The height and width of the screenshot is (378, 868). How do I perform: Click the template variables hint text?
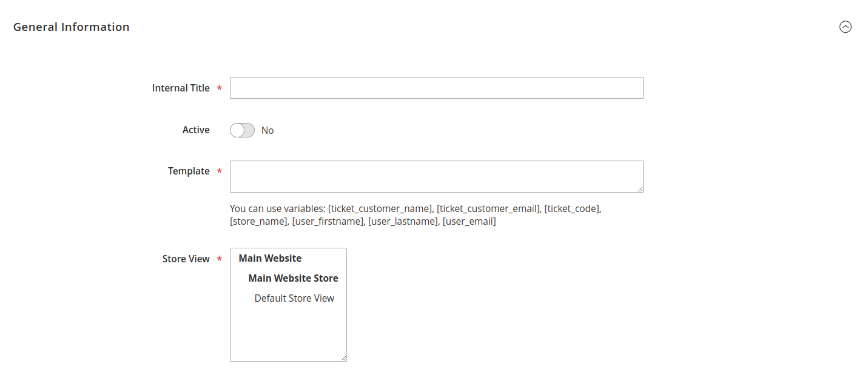[415, 215]
